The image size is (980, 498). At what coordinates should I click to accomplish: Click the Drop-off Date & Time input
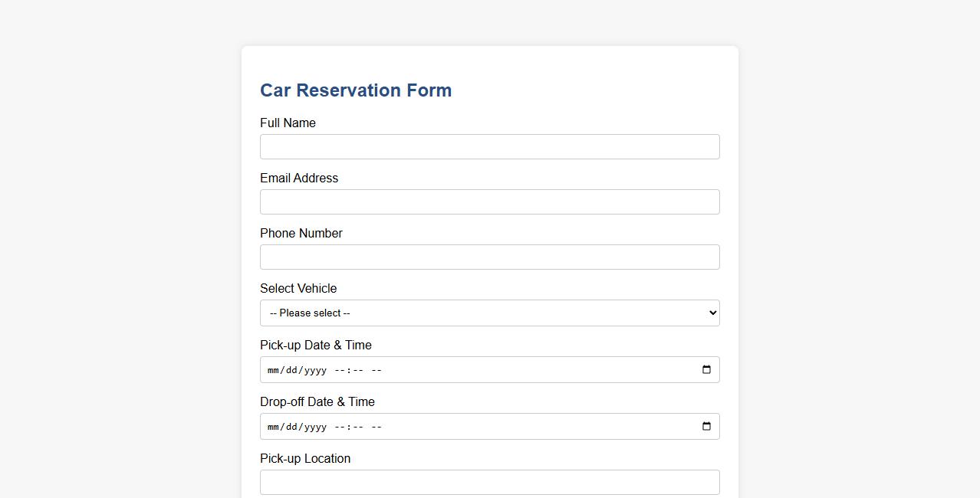pos(489,426)
